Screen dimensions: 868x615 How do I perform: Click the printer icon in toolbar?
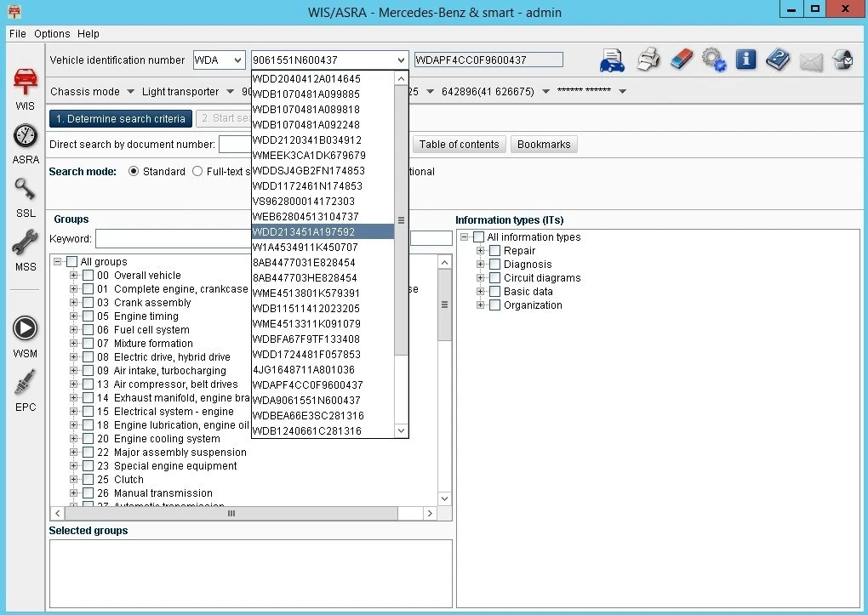coord(648,60)
